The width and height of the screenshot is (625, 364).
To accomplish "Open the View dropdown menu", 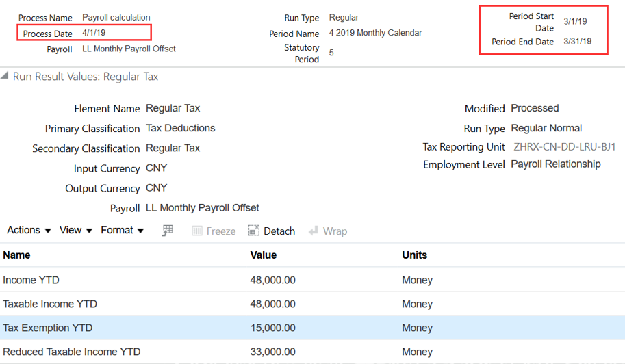I will (x=75, y=231).
